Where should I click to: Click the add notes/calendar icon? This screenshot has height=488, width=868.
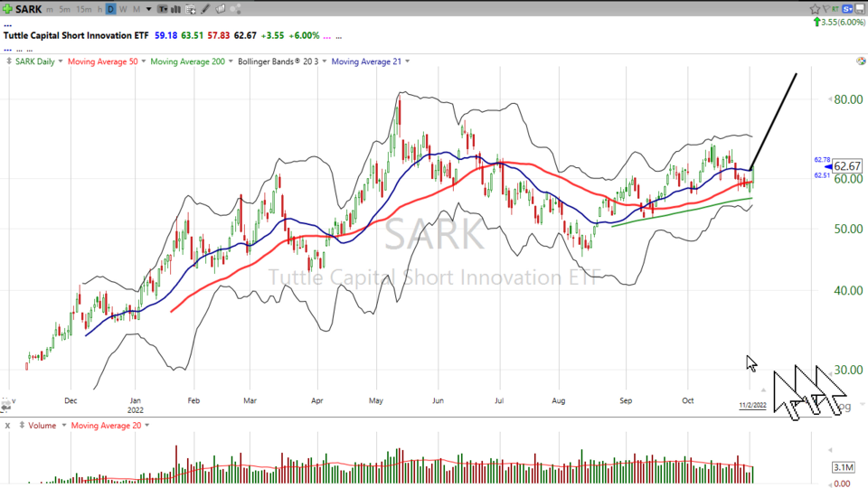(x=191, y=9)
